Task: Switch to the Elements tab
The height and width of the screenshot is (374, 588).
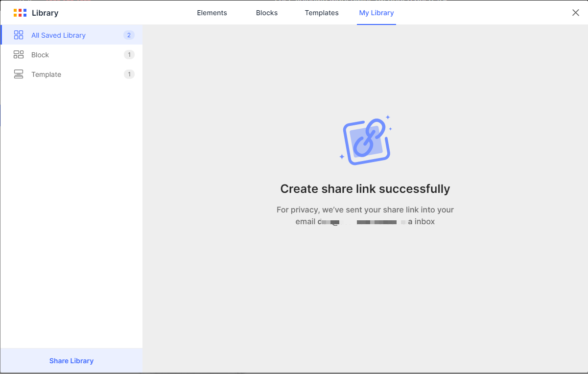Action: pyautogui.click(x=212, y=13)
